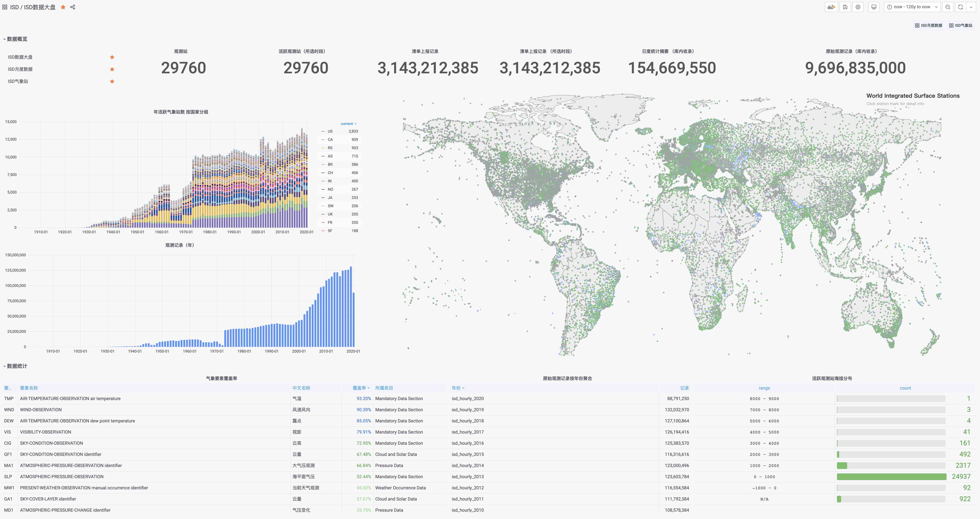Open the 气象要素覆盖率 panel title
Viewport: 980px width, 519px height.
tap(221, 379)
